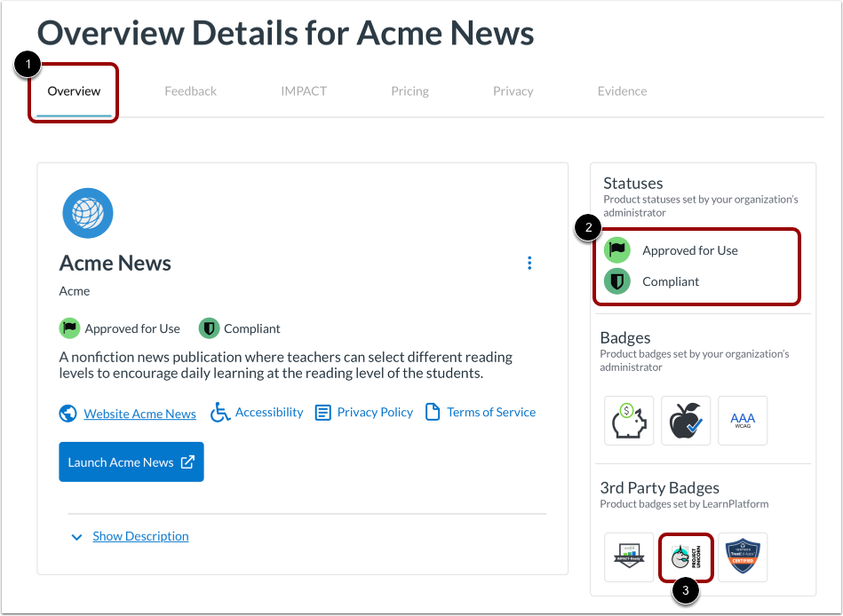Click the Badges section heading
Viewport: 843px width, 616px height.
point(625,338)
